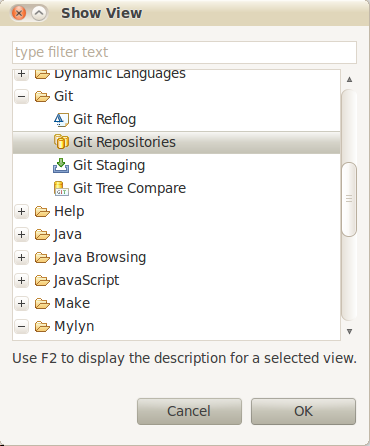Screen dimensions: 370x446
Task: Click the Dynamic Languages folder icon
Action: (42, 74)
